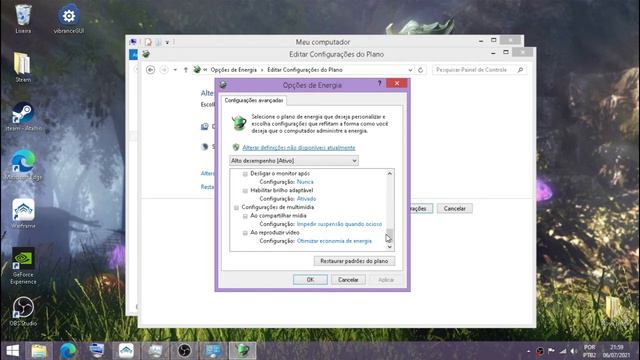This screenshot has width=640, height=360.
Task: Show hidden system tray icons
Action: point(529,351)
